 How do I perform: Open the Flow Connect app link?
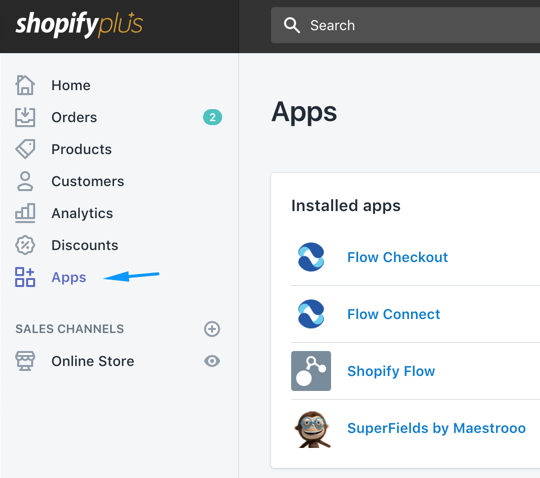(394, 314)
